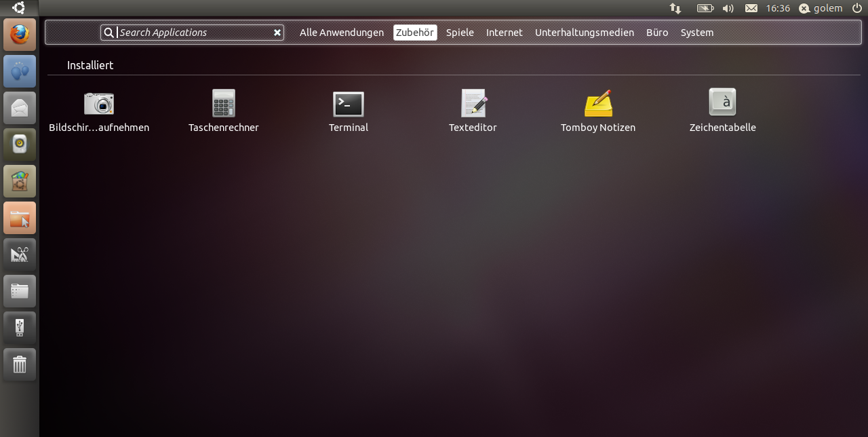This screenshot has height=437, width=868.
Task: Switch to the Internet category
Action: 505,33
